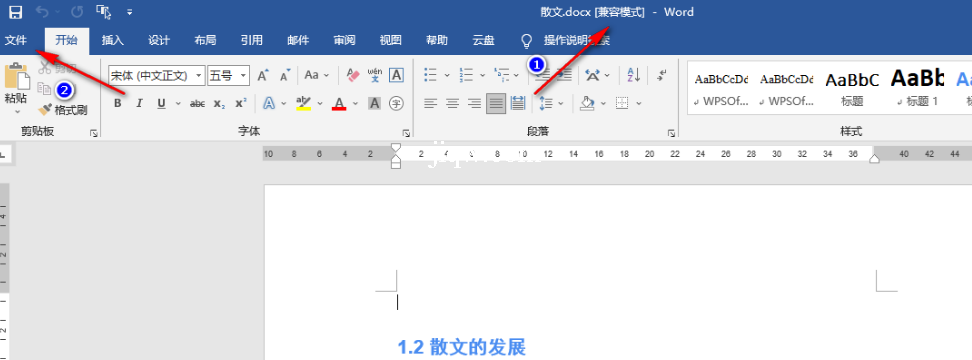Click the show paragraph marks icon
972x360 pixels.
[x=662, y=75]
